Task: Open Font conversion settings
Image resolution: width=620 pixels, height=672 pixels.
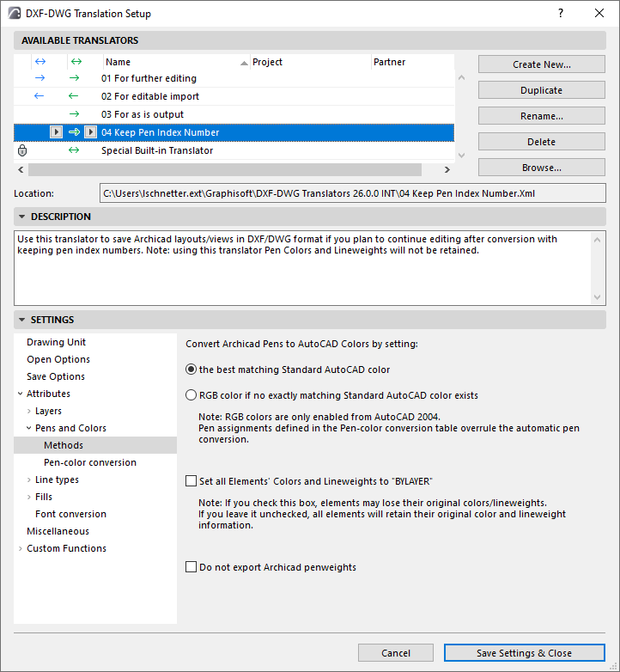Action: coord(70,513)
